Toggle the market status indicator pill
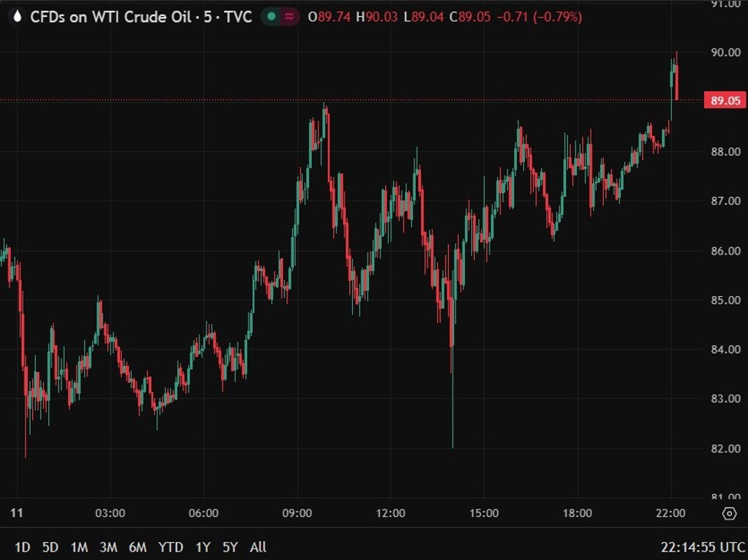Screen dimensions: 748x560 point(280,15)
